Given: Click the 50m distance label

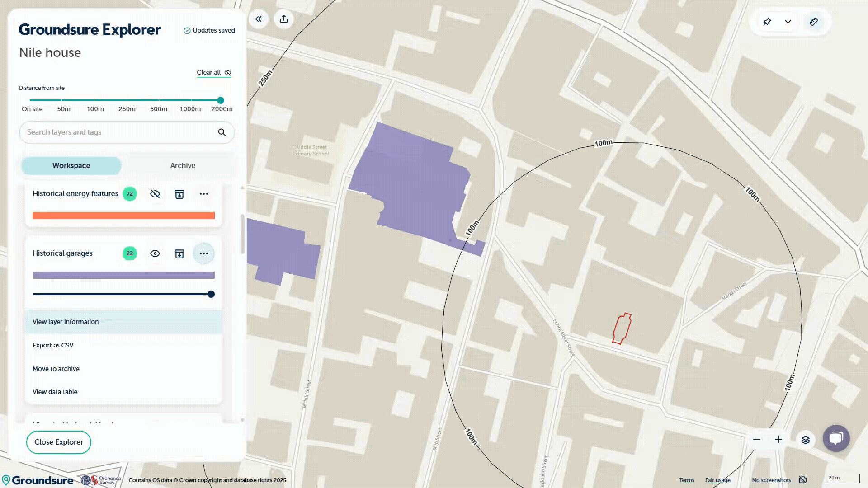Looking at the screenshot, I should pyautogui.click(x=64, y=109).
